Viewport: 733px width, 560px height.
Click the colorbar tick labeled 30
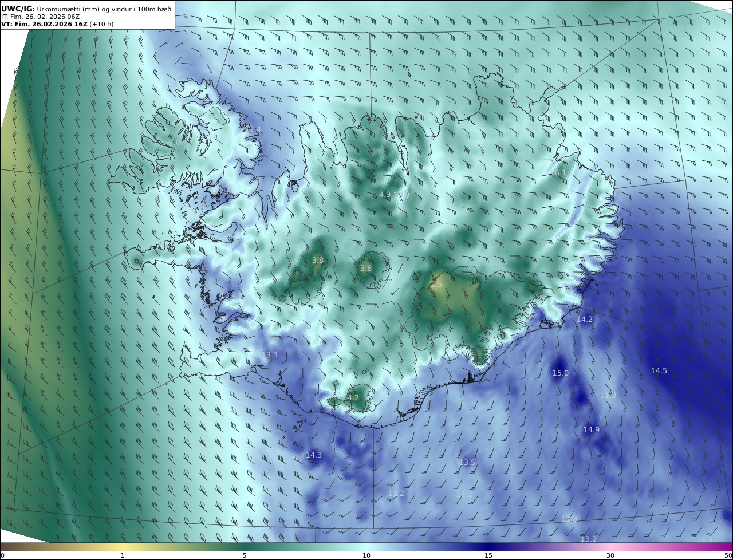click(610, 555)
